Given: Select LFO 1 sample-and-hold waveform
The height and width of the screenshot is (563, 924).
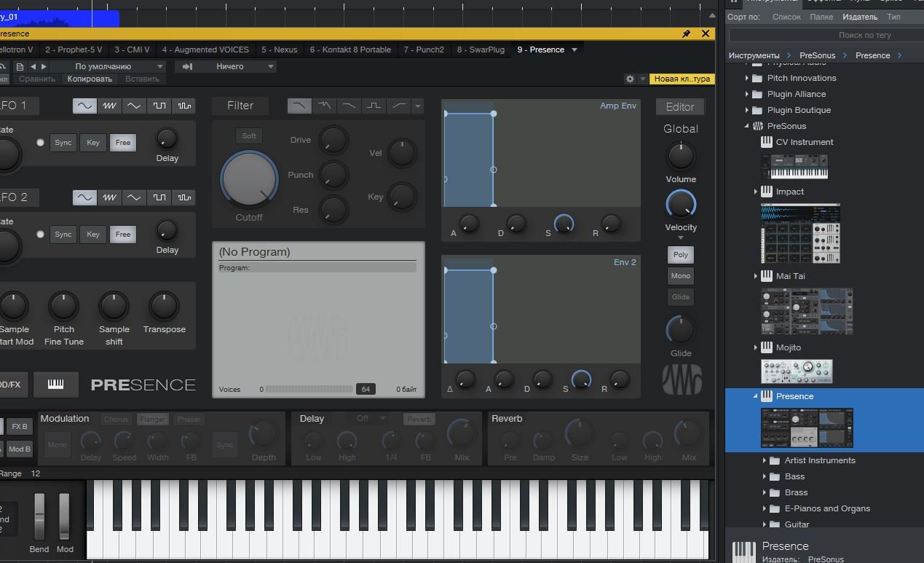Looking at the screenshot, I should click(183, 106).
